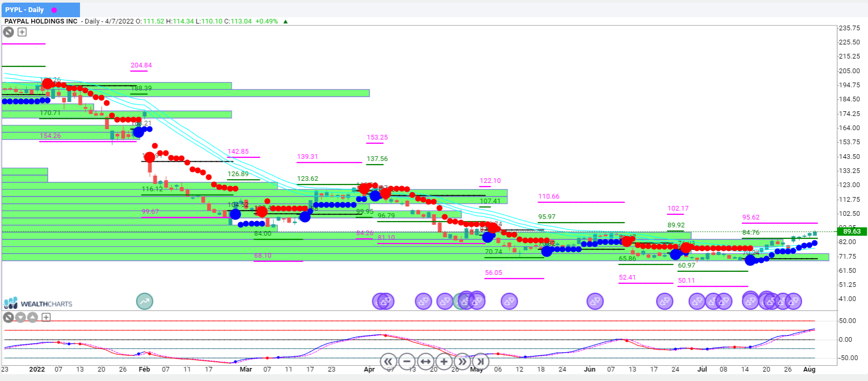Click the 116.12 green level label
The width and height of the screenshot is (868, 381).
point(152,189)
